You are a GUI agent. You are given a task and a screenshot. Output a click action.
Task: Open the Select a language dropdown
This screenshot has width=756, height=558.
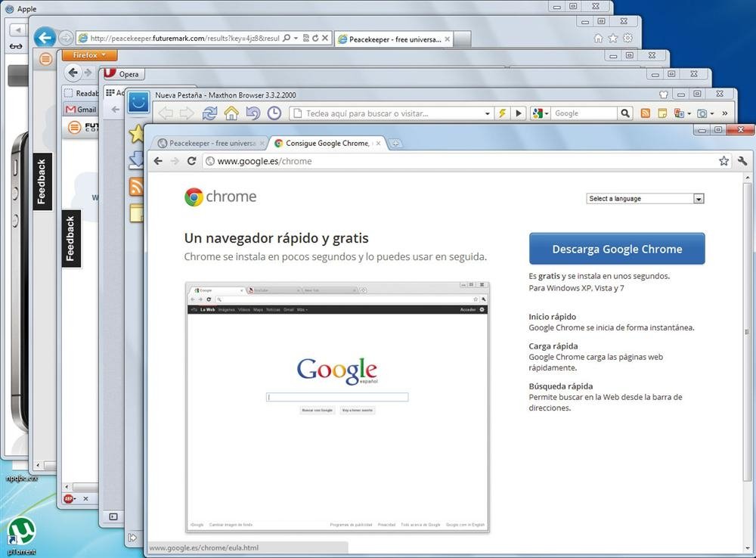coord(645,199)
